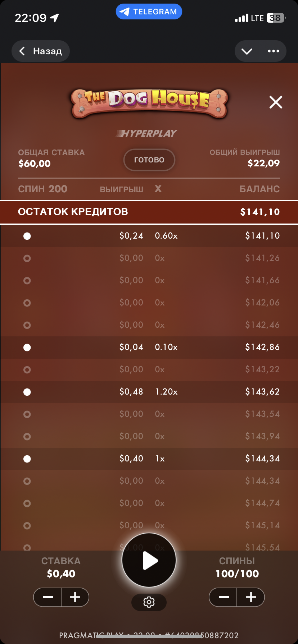Add more spins with plus button

[251, 597]
